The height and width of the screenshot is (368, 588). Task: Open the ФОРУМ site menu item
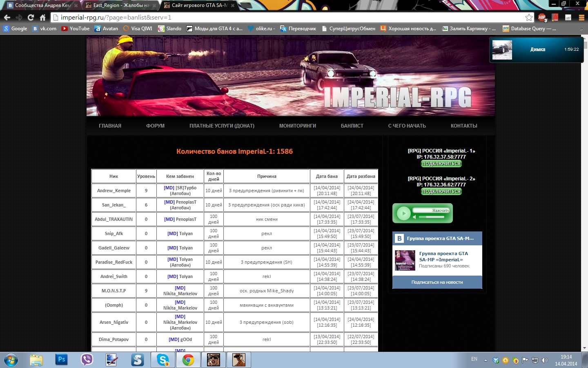155,126
